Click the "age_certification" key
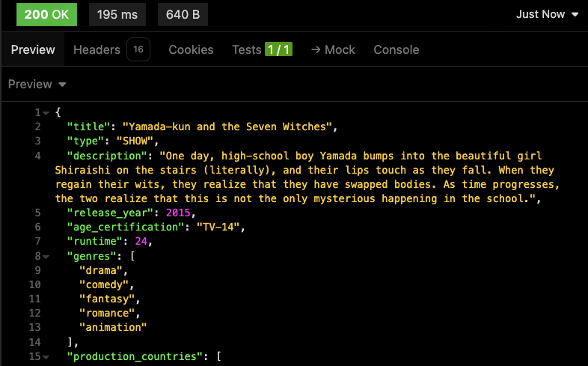This screenshot has height=366, width=588. point(125,228)
